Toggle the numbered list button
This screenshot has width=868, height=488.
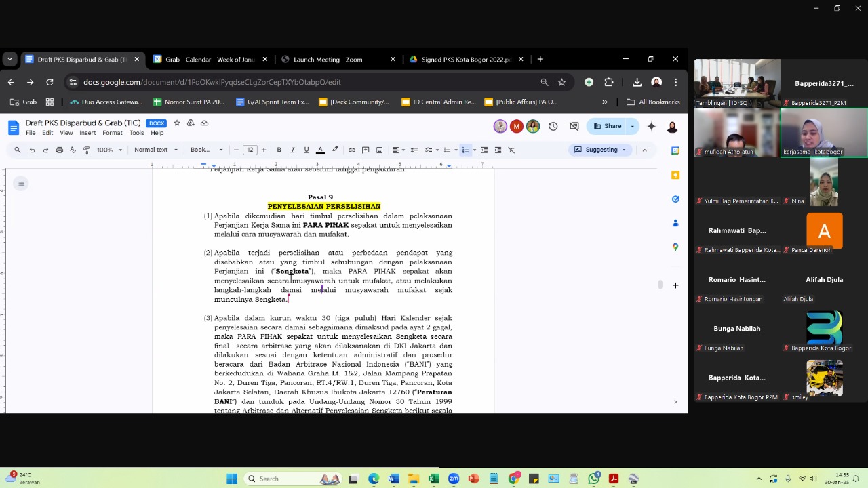(465, 150)
